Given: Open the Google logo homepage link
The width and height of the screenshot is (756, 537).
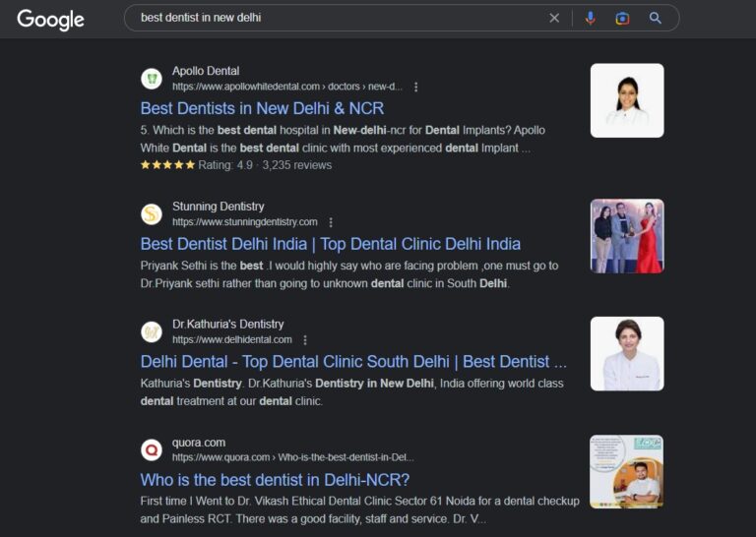Looking at the screenshot, I should point(50,20).
